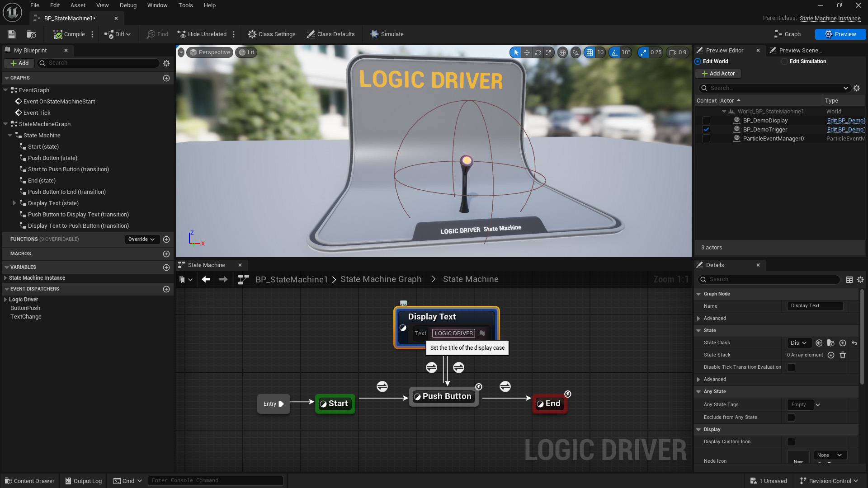Toggle grid snapping icon in viewport
This screenshot has height=488, width=868.
tap(590, 52)
